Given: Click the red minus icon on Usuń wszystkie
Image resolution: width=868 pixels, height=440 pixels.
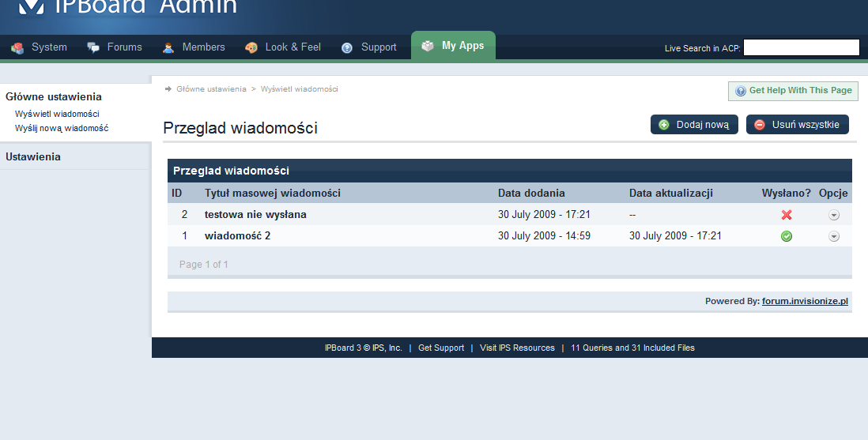Looking at the screenshot, I should (x=760, y=125).
